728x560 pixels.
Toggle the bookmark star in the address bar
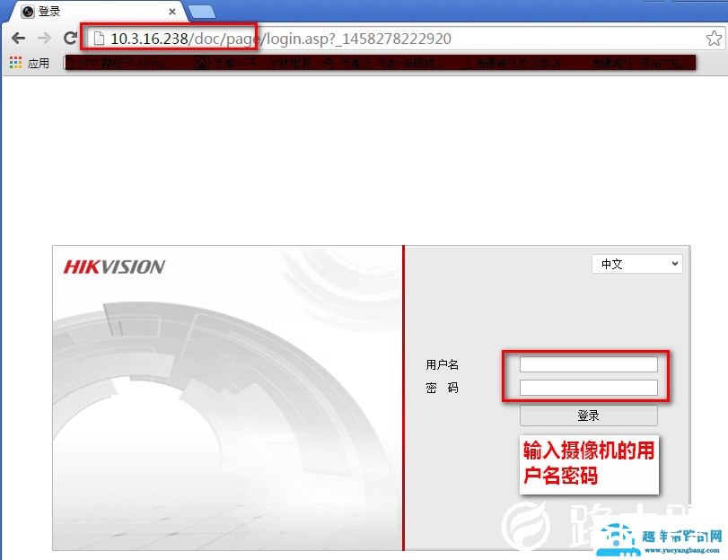pos(714,39)
